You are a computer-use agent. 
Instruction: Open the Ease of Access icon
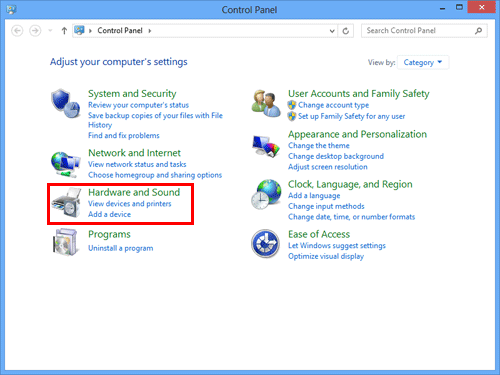(265, 244)
